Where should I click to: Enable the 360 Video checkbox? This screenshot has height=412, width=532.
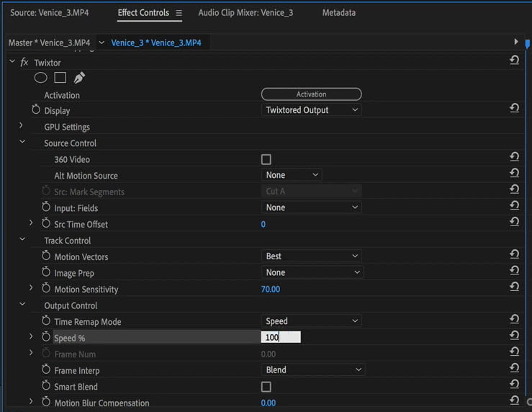(x=266, y=159)
